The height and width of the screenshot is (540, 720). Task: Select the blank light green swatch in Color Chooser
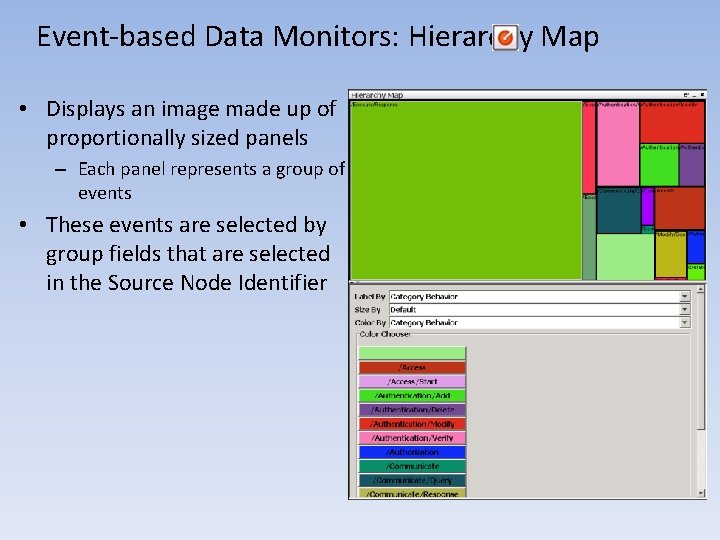point(412,353)
